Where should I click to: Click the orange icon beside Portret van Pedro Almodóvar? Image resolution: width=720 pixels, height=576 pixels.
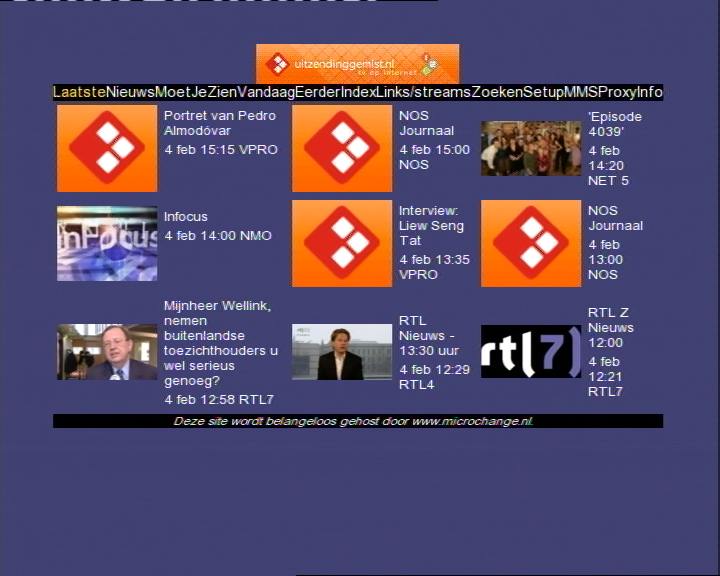point(107,148)
